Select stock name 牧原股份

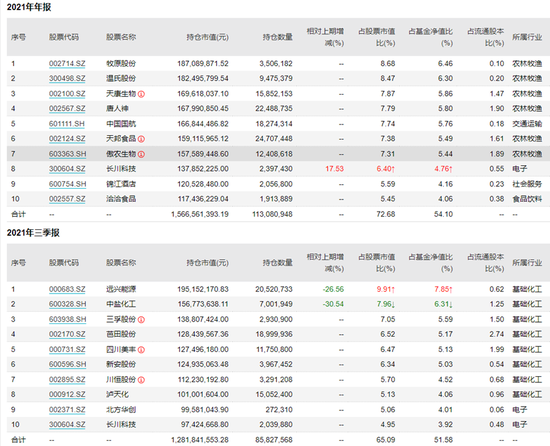click(x=121, y=63)
